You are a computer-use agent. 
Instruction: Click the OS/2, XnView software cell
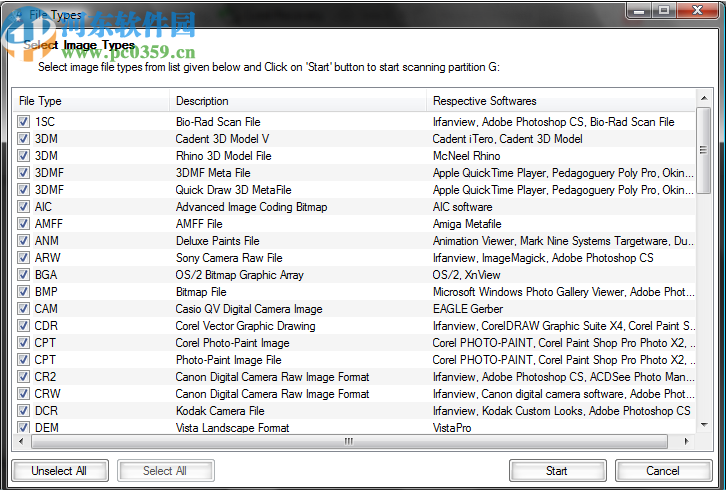pyautogui.click(x=467, y=275)
